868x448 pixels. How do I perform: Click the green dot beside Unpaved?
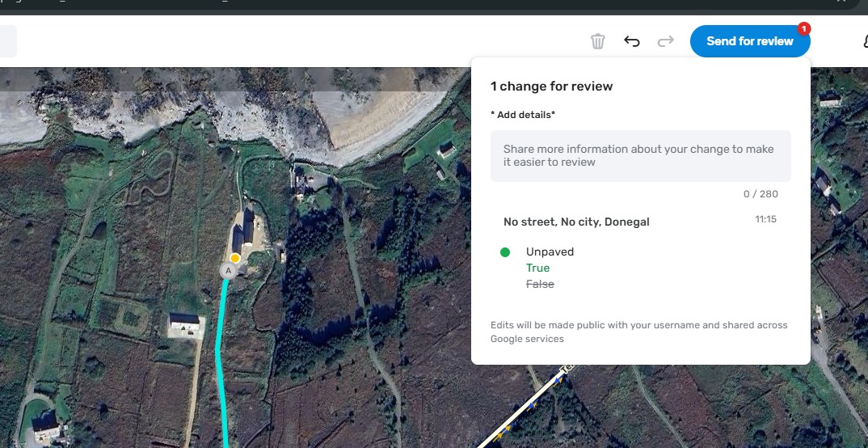point(505,252)
